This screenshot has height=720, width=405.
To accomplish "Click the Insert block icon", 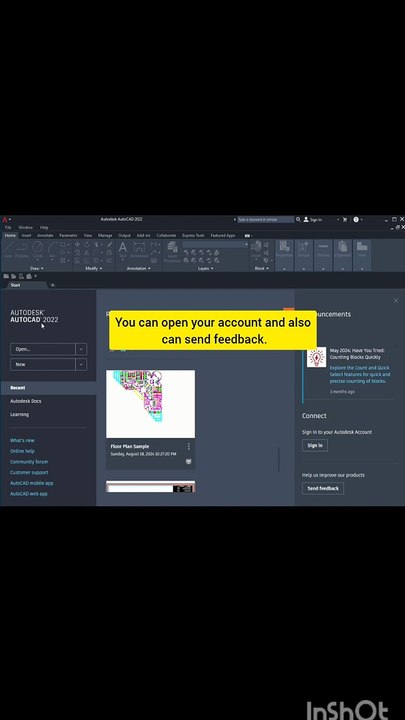I will [x=256, y=249].
